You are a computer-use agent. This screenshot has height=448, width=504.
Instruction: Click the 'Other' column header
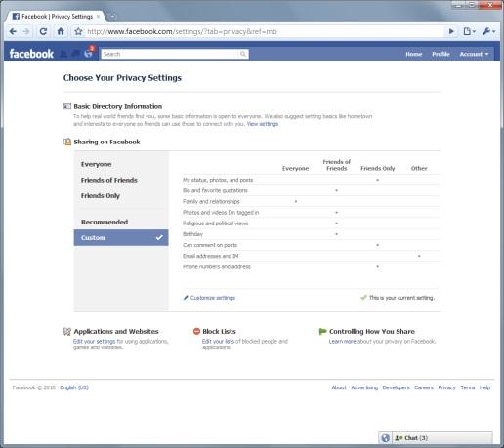(419, 168)
